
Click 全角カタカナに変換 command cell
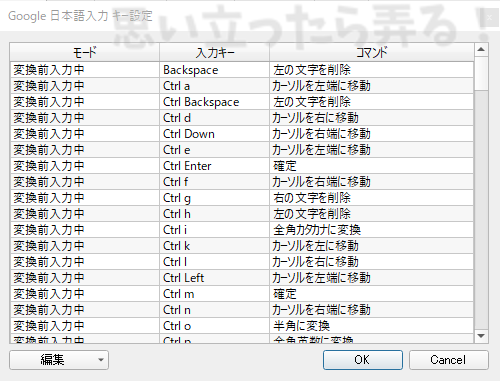[x=372, y=230]
